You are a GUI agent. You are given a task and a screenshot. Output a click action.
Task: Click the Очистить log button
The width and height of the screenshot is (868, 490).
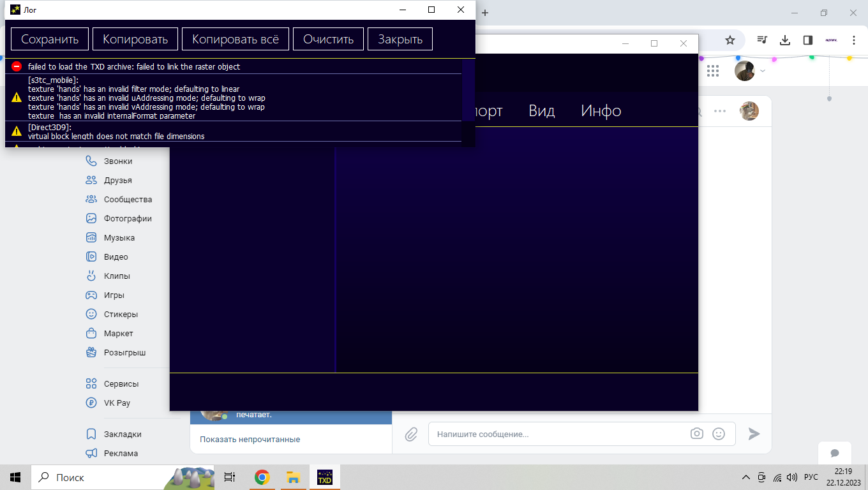tap(328, 39)
